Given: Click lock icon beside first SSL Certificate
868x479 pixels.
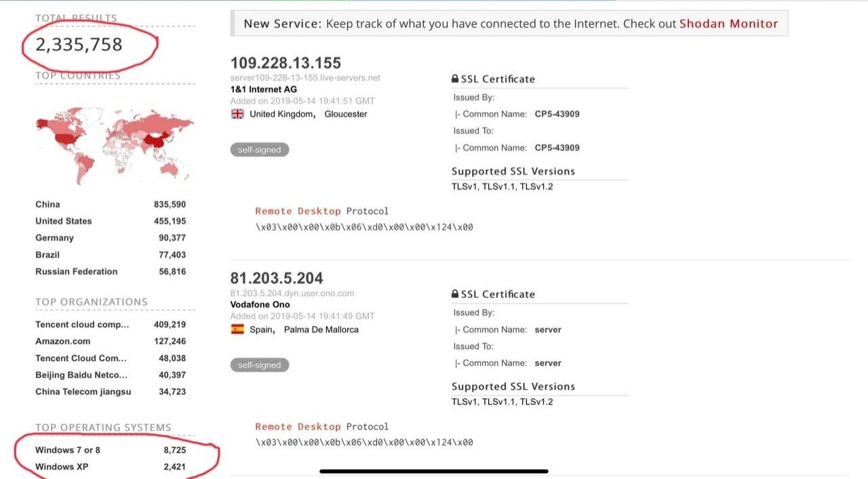Looking at the screenshot, I should click(x=455, y=79).
